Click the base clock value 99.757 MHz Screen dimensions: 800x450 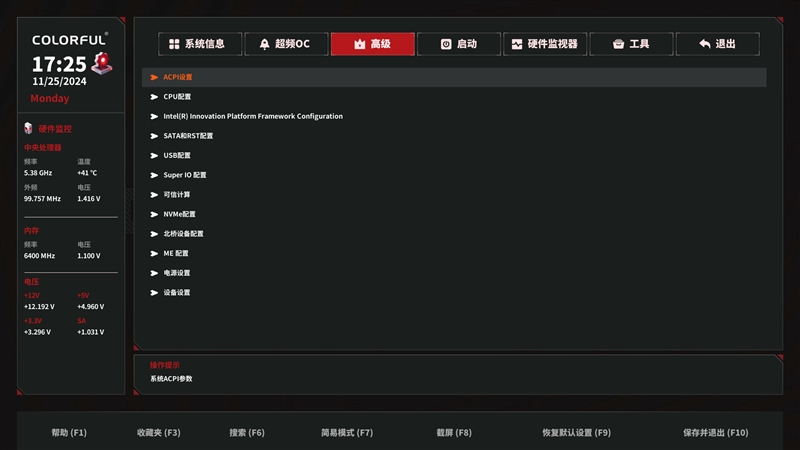pos(42,198)
